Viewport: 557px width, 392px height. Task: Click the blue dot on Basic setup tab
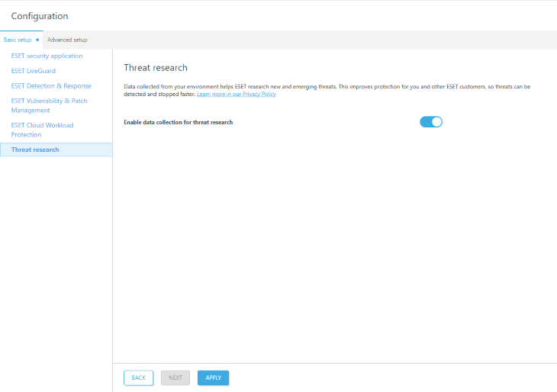pos(37,40)
